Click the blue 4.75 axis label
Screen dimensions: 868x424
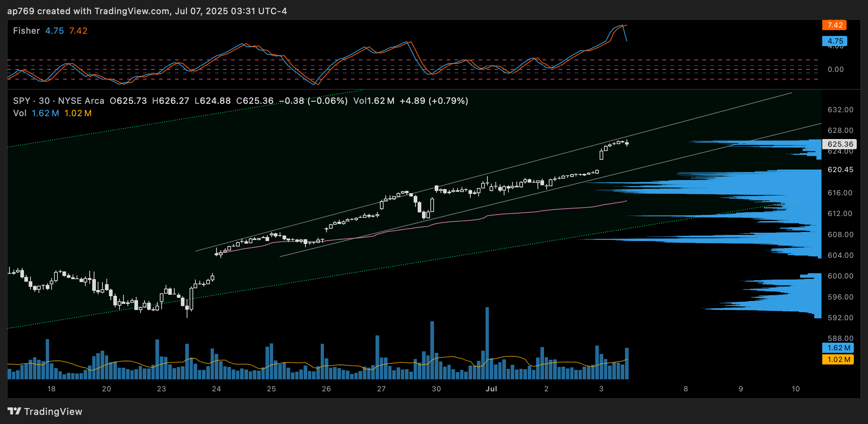(835, 41)
